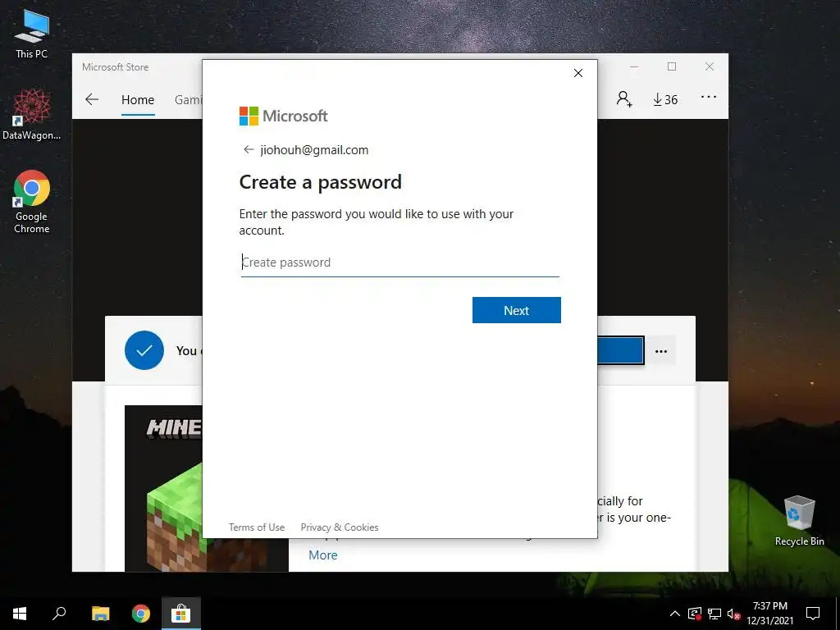The height and width of the screenshot is (630, 840).
Task: Select This PC desktop icon
Action: [x=32, y=34]
